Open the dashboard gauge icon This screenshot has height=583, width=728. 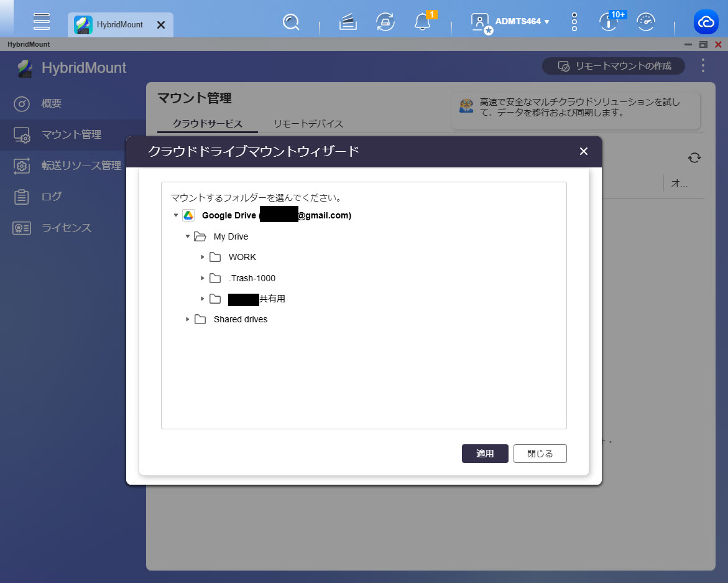point(647,22)
